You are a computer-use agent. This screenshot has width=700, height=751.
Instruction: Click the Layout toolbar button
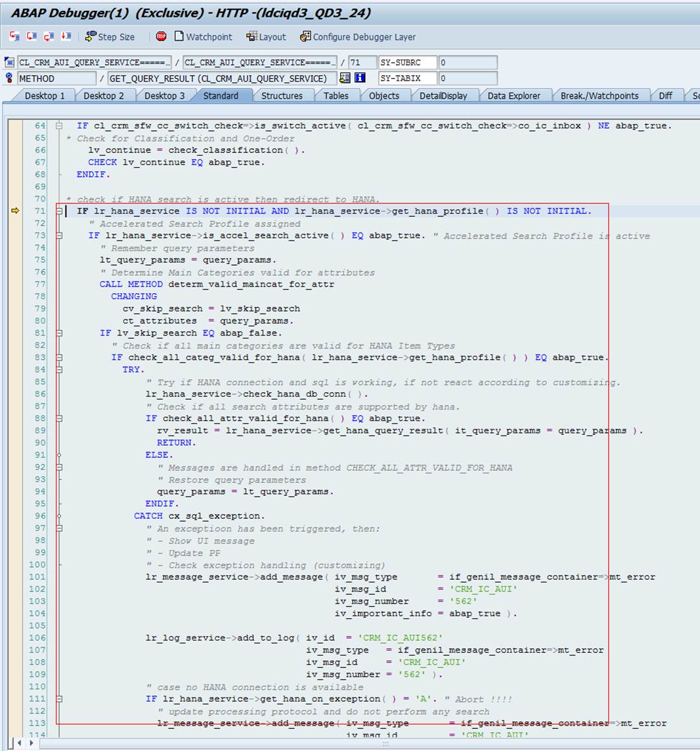click(x=266, y=37)
